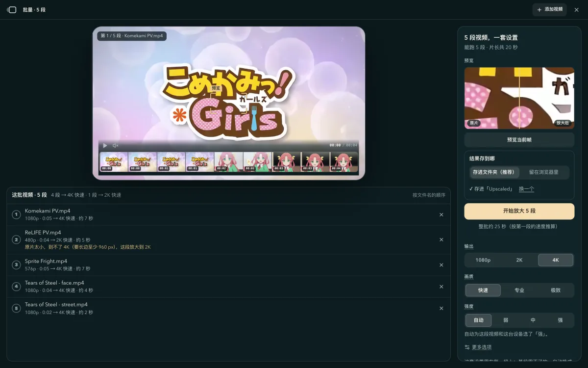Open the 按文件名的顺序 sort option

(x=429, y=195)
